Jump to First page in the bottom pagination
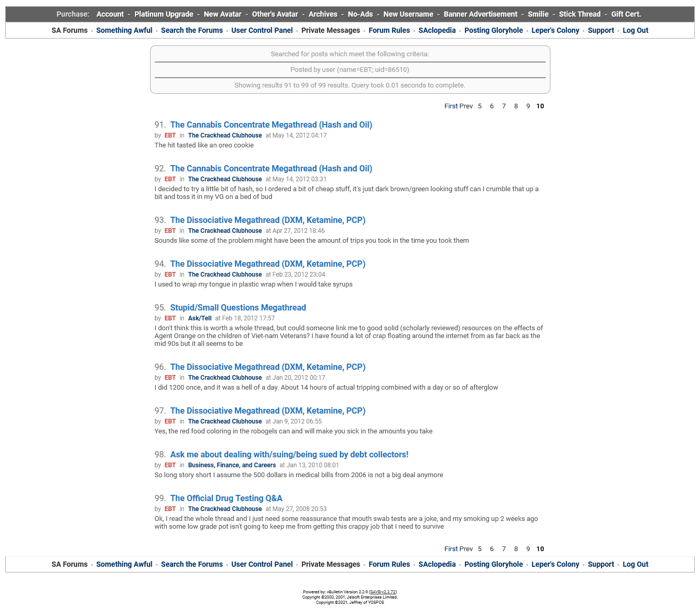Image resolution: width=700 pixels, height=610 pixels. tap(451, 549)
